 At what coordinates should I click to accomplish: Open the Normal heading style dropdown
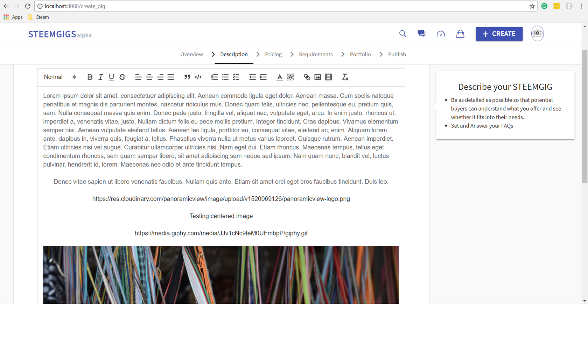[x=60, y=77]
